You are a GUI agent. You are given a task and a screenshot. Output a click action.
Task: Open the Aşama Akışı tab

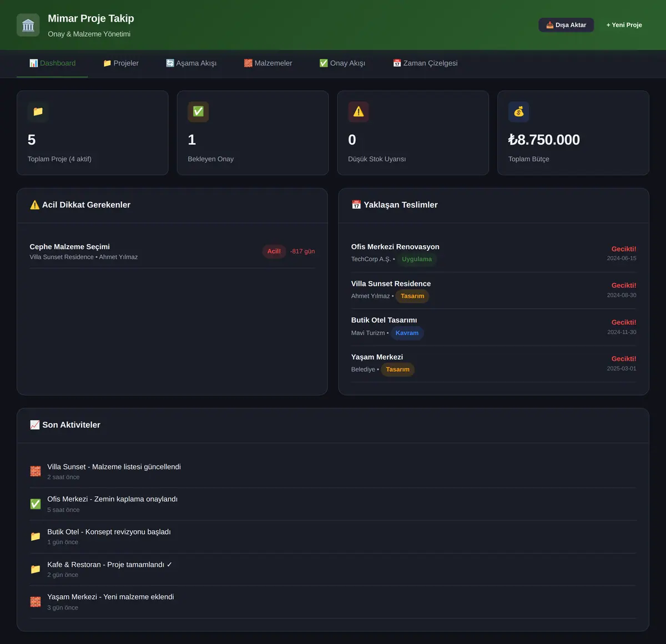[x=191, y=63]
